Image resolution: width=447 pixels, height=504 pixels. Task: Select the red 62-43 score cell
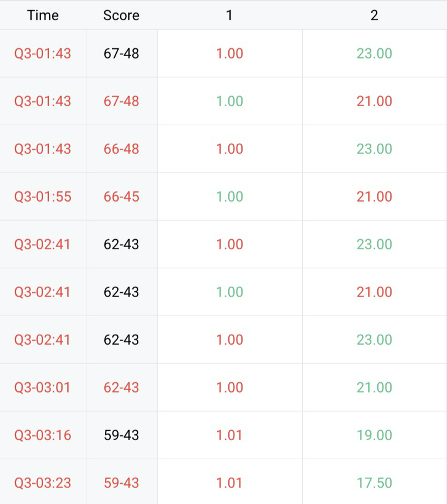pos(121,388)
